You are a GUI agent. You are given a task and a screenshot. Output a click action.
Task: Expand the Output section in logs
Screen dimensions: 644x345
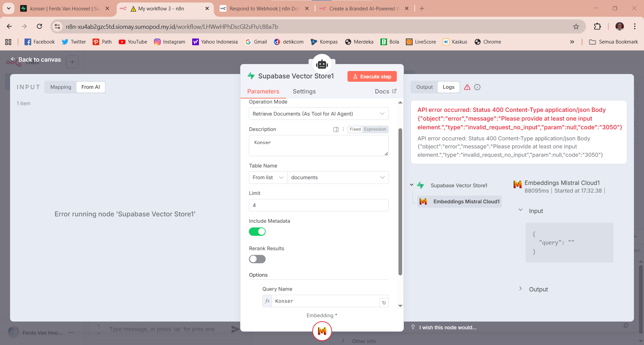(521, 288)
